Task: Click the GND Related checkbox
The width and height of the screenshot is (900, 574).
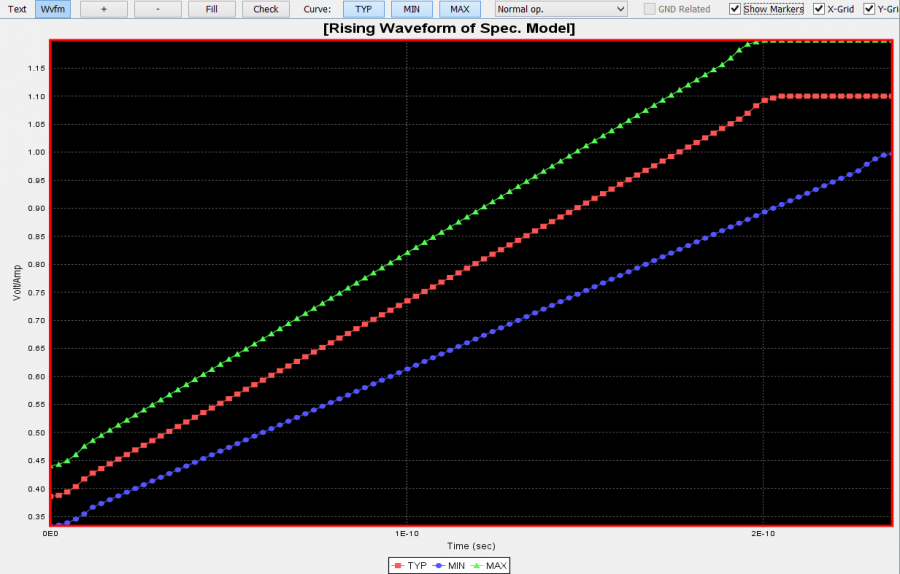Action: tap(650, 9)
